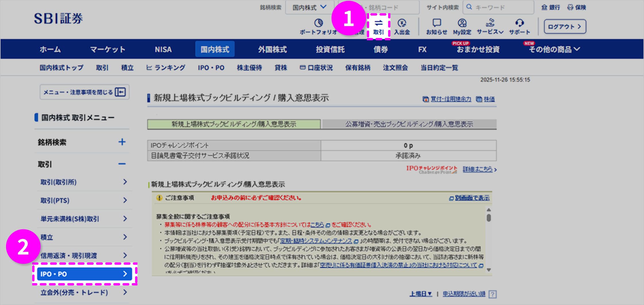Select the 取引 (Trade) icon in the header
This screenshot has height=305, width=644.
[x=379, y=26]
